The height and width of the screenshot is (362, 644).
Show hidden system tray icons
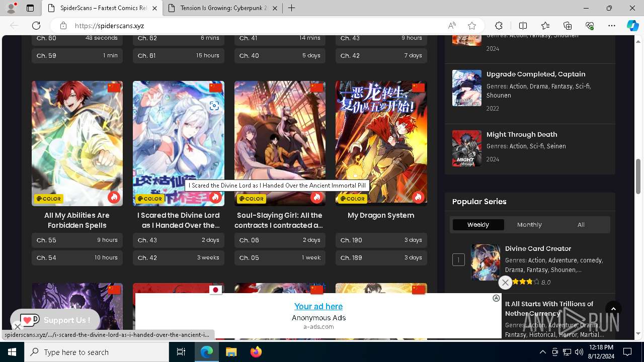click(542, 352)
